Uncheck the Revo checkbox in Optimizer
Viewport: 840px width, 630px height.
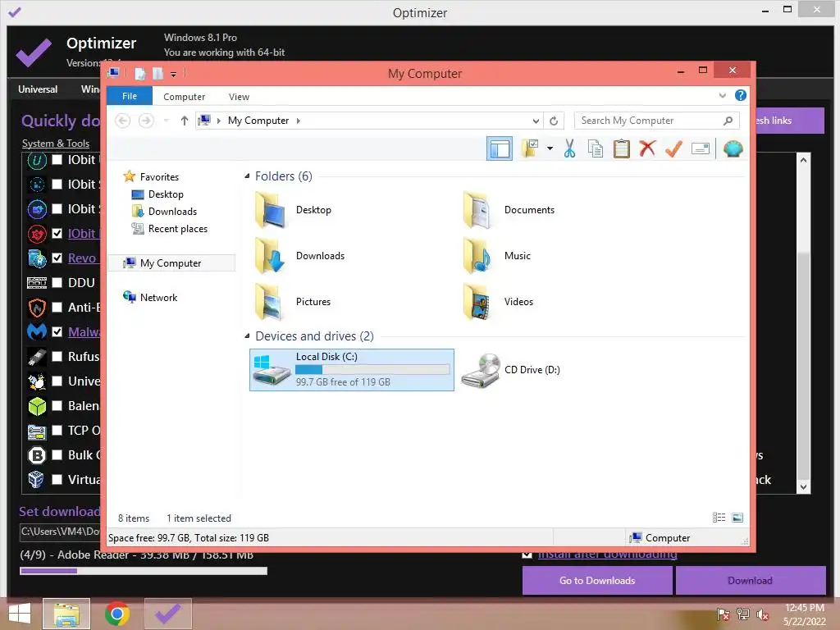[57, 258]
